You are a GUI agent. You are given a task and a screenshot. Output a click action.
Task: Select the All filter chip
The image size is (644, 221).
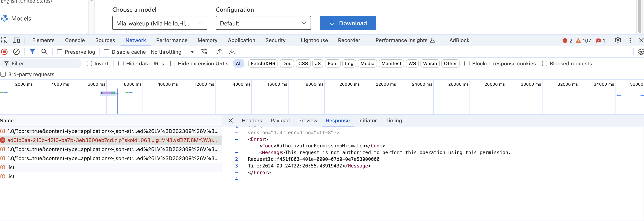point(238,63)
